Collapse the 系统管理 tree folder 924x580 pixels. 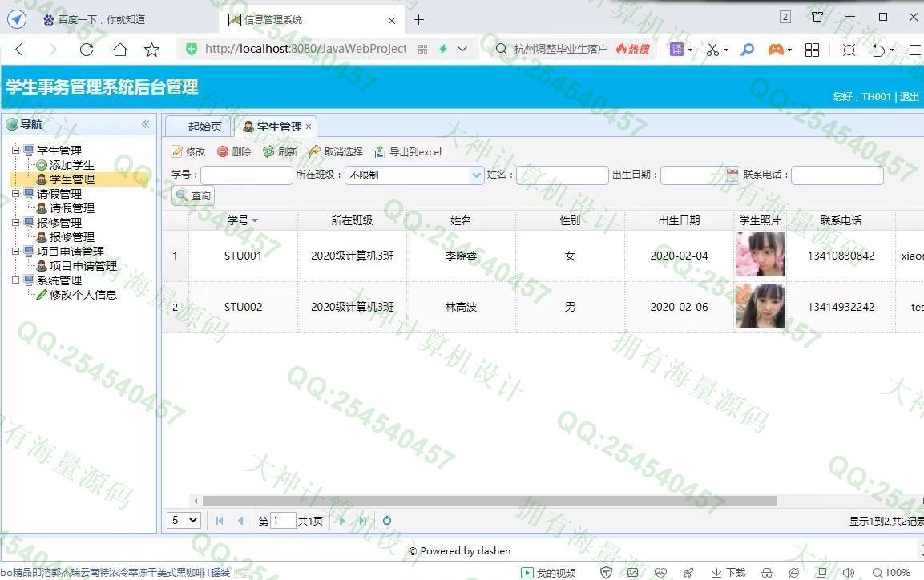tap(16, 280)
